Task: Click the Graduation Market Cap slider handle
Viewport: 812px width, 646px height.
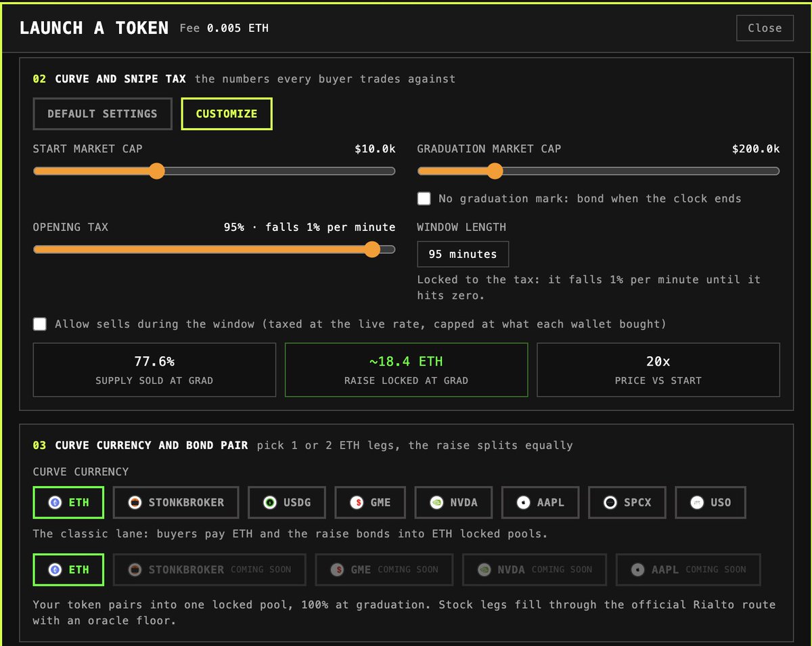Action: click(x=495, y=171)
